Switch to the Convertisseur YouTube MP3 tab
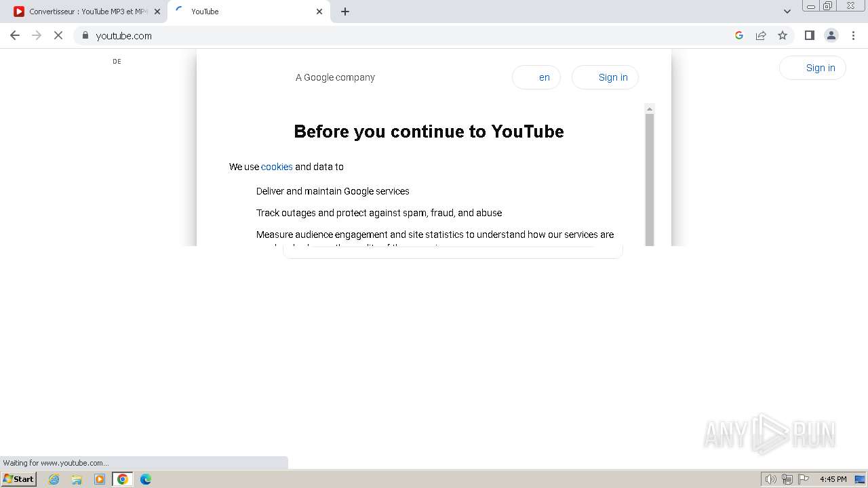This screenshot has height=488, width=868. tap(83, 12)
